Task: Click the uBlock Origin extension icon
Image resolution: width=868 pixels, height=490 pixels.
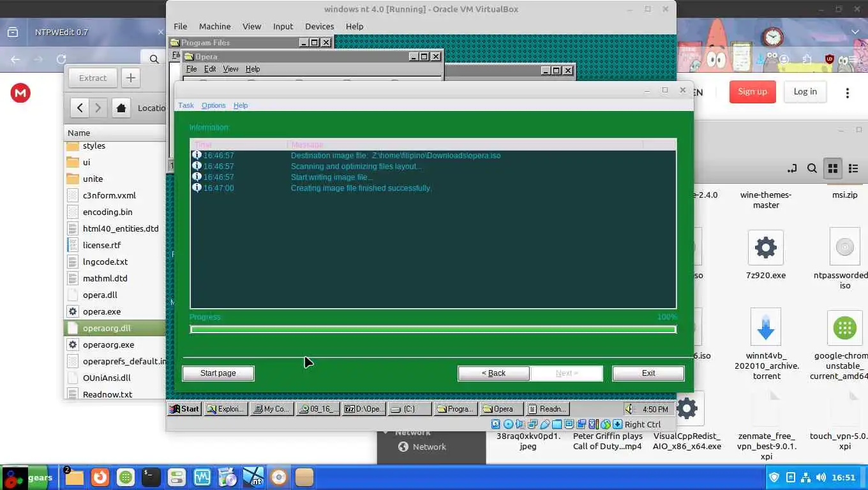Action: click(x=829, y=59)
